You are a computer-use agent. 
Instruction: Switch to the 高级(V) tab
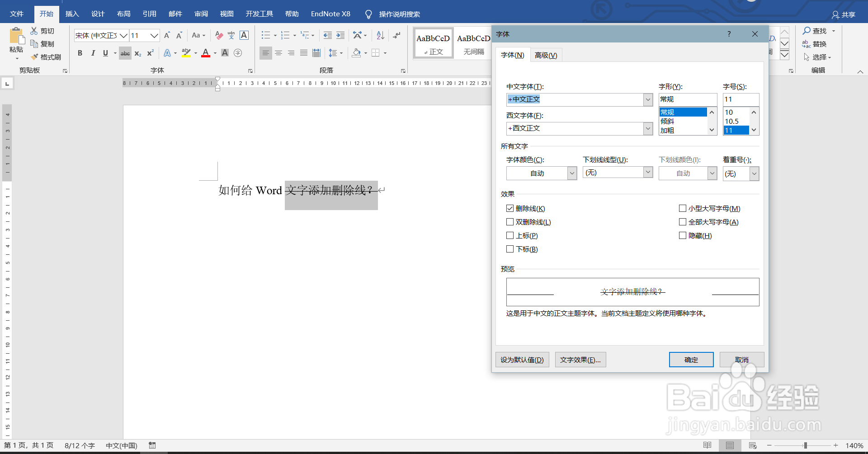tap(546, 55)
